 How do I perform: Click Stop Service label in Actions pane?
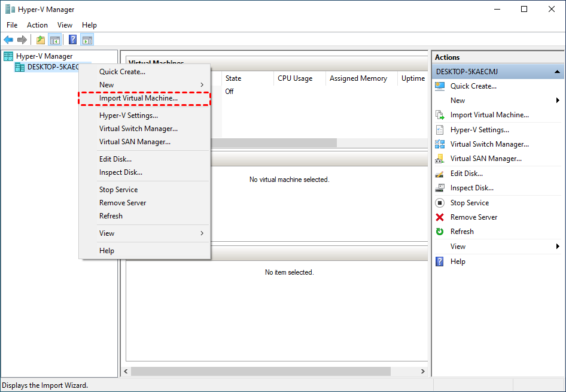pyautogui.click(x=470, y=203)
